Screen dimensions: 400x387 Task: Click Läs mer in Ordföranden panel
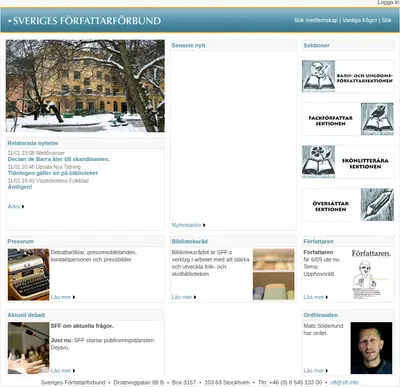pyautogui.click(x=314, y=371)
